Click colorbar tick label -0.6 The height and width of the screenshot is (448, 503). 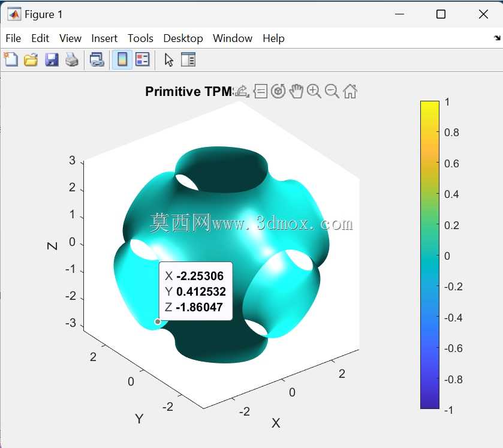453,348
